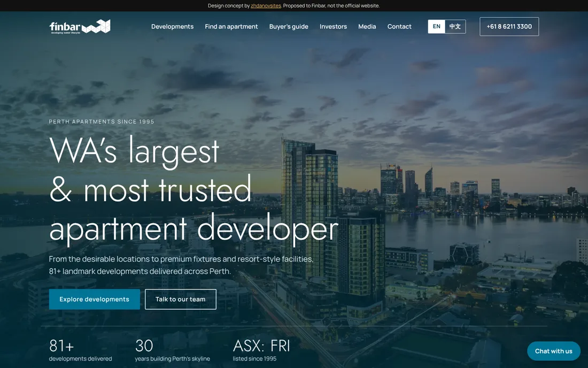The image size is (588, 368).
Task: Call the +61 8 6211 3300 button
Action: tap(509, 27)
